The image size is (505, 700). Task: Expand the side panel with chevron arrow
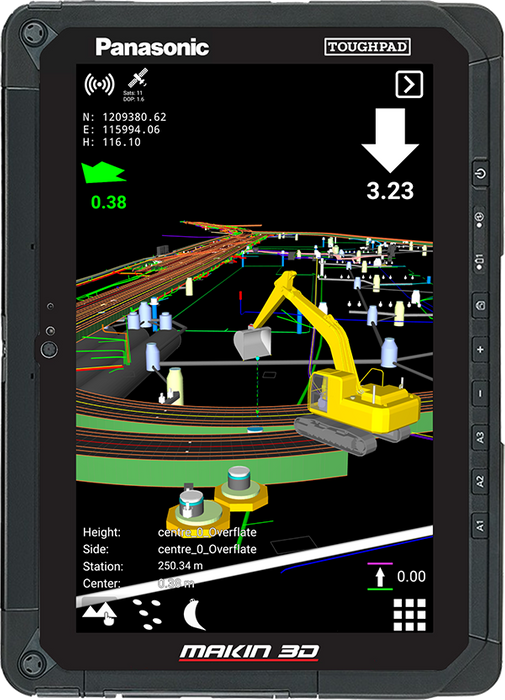point(409,84)
